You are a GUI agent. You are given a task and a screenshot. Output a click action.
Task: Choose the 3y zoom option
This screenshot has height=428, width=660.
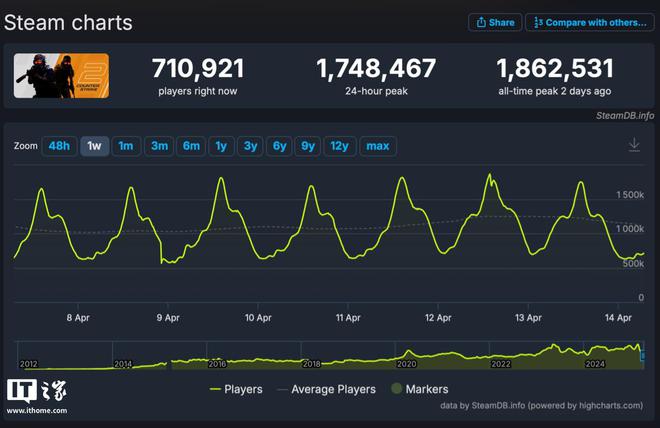[250, 146]
